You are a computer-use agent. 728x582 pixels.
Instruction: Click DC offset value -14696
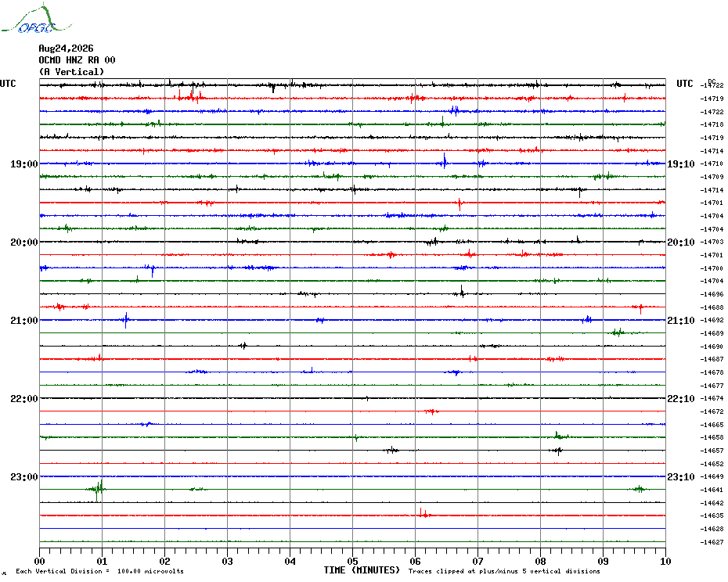pyautogui.click(x=712, y=295)
